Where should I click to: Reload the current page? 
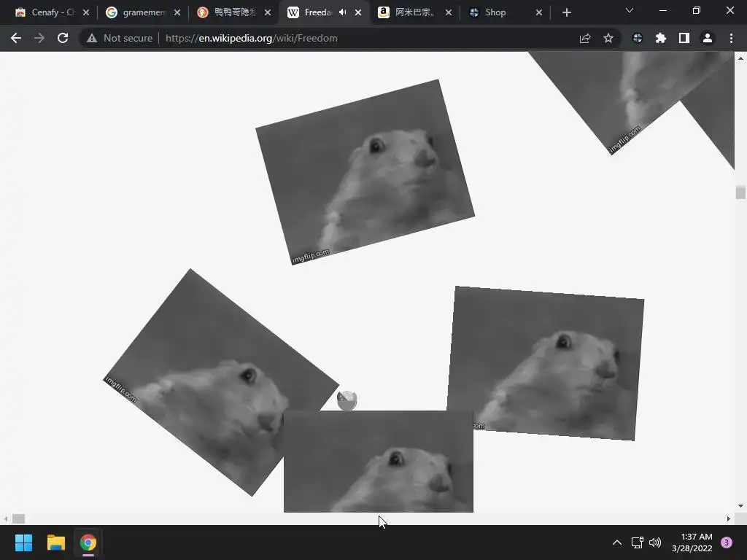click(x=63, y=38)
